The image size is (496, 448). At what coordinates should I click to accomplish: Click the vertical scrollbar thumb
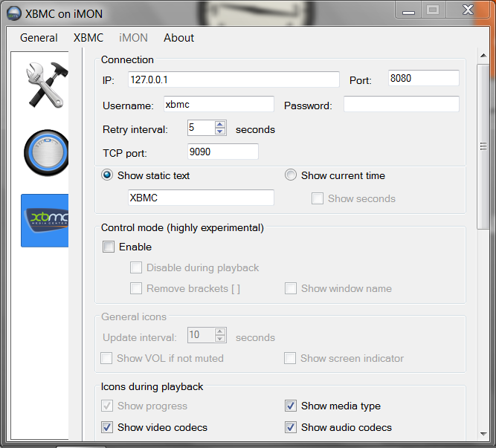(483, 146)
